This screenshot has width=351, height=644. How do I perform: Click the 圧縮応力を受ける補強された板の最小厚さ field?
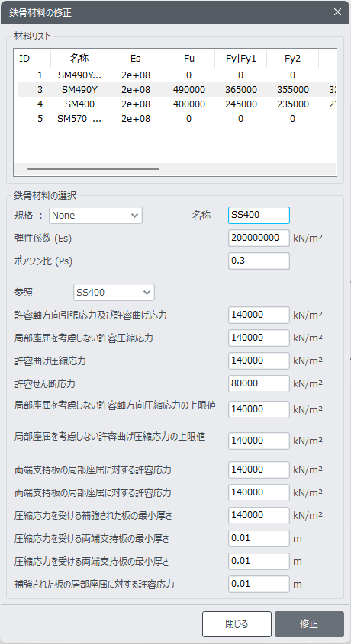coord(259,515)
